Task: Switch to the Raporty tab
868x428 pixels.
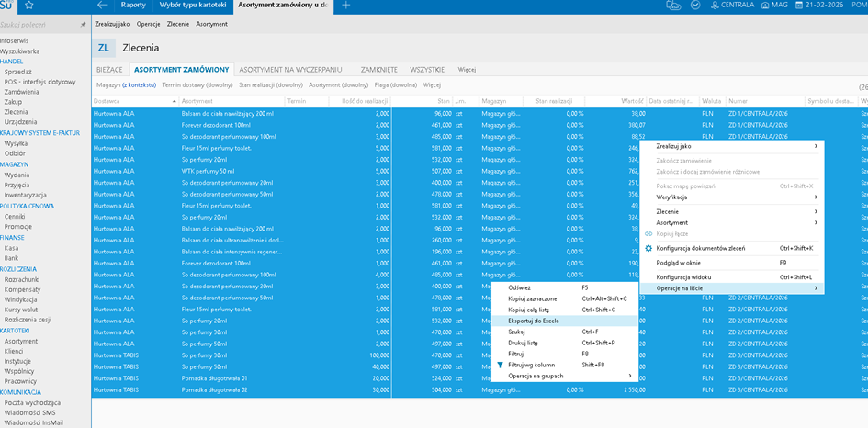Action: pos(133,6)
